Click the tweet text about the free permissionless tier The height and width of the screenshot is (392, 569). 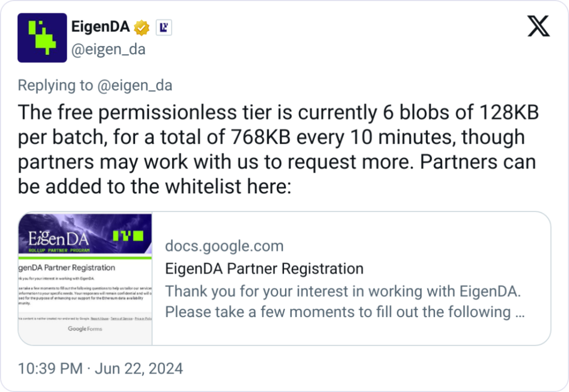pos(278,150)
